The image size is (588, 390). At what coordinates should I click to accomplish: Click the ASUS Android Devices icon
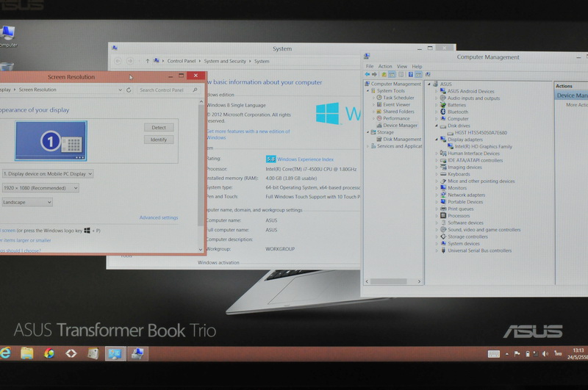point(443,91)
